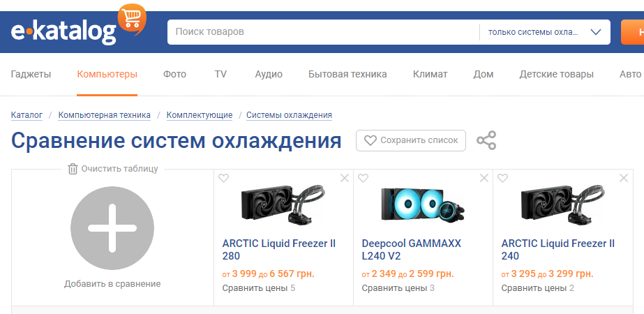This screenshot has height=314, width=644.
Task: Go to Каталог breadcrumb
Action: click(x=27, y=115)
